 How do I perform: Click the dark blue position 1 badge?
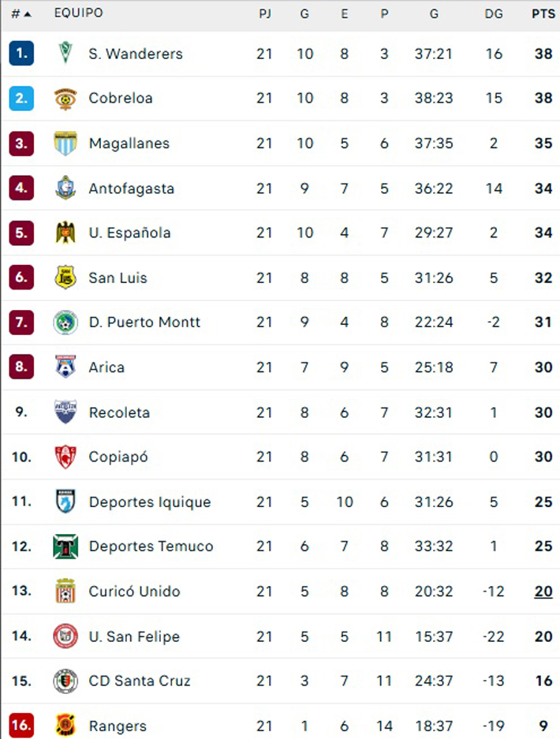21,53
